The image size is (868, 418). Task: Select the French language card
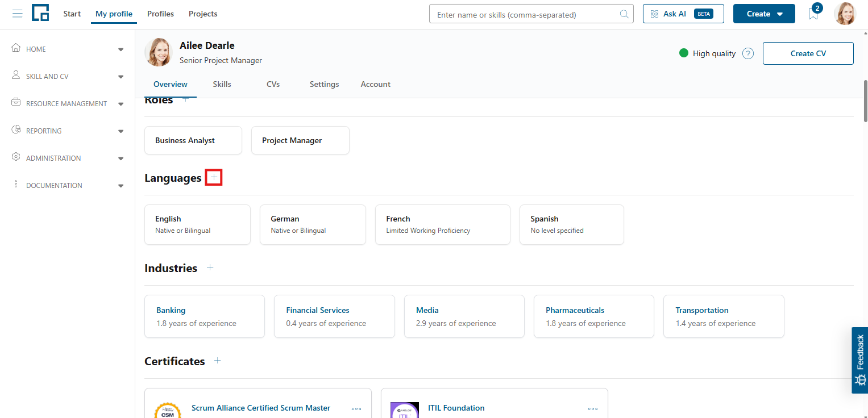pos(443,224)
